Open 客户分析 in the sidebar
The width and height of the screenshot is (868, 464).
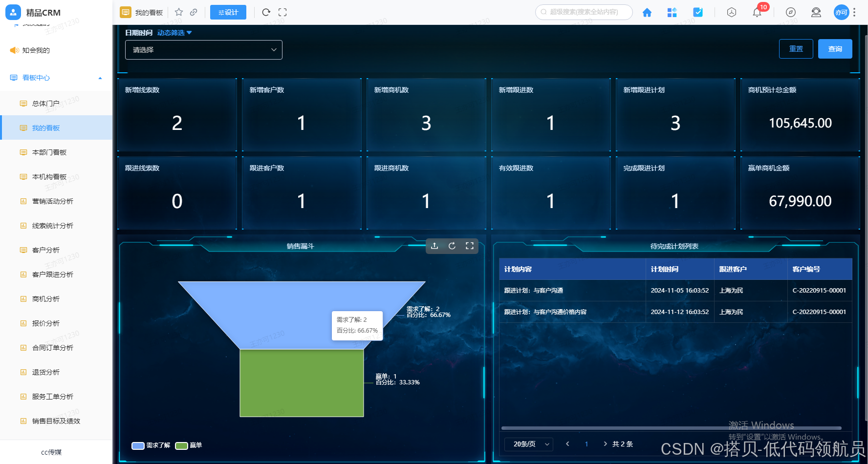click(56, 250)
